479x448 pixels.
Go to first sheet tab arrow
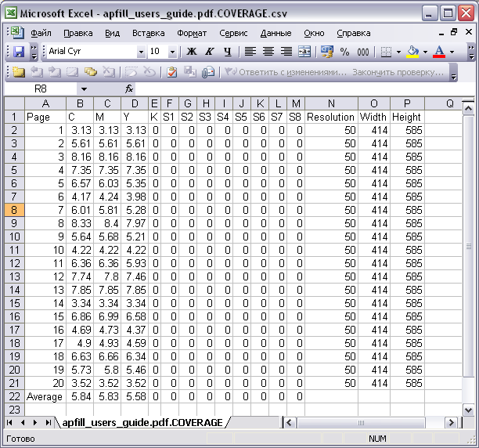pyautogui.click(x=9, y=423)
